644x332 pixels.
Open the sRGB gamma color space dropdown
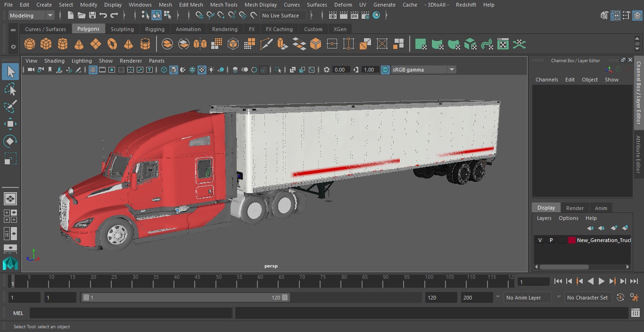[423, 70]
